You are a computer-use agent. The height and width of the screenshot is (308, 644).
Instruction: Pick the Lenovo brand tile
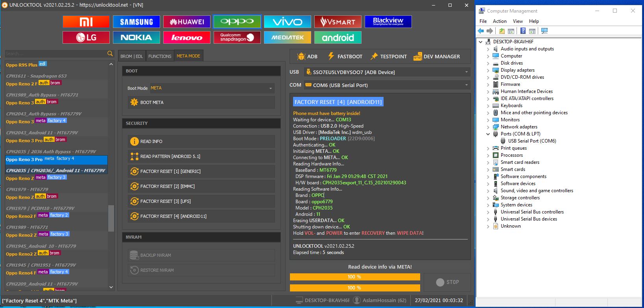click(x=187, y=37)
